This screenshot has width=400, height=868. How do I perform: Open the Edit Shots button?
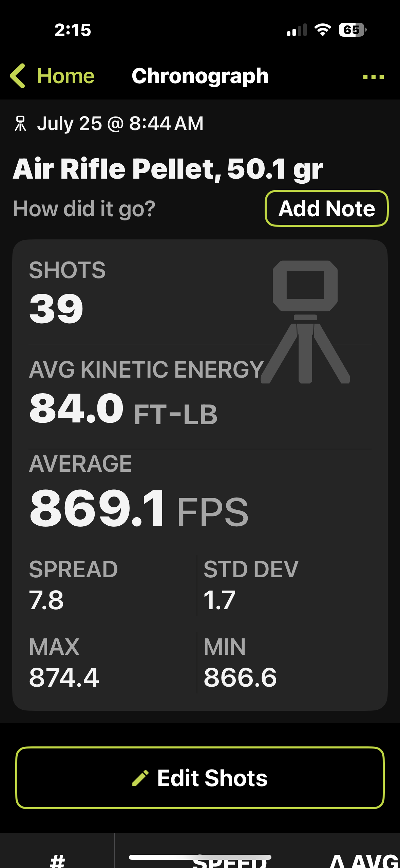[x=200, y=778]
